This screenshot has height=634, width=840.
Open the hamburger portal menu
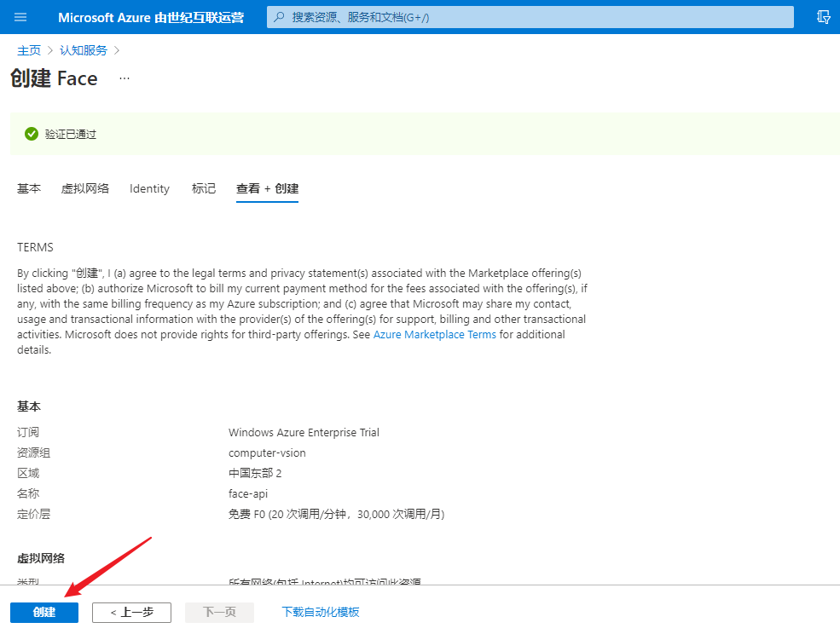(x=20, y=17)
